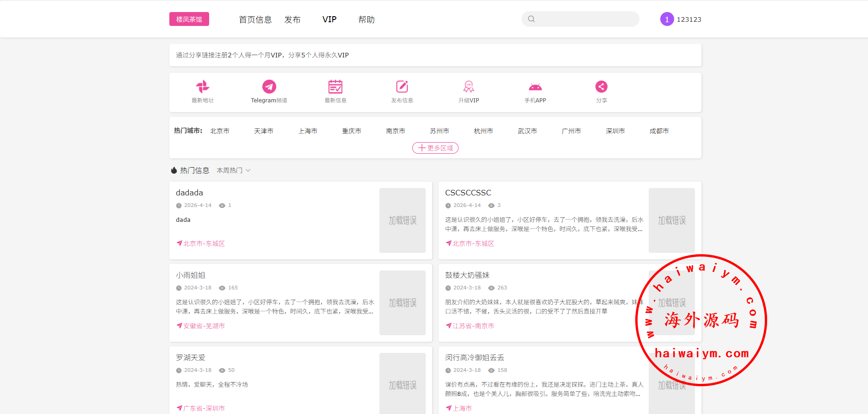Open the 首页信息 menu item
868x414 pixels.
pos(255,19)
